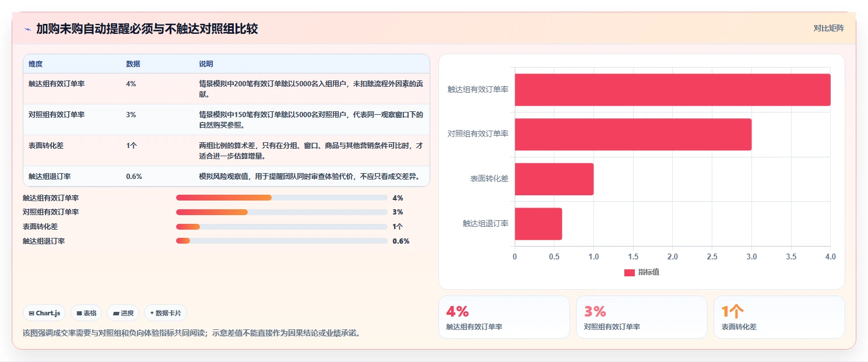This screenshot has width=868, height=362.
Task: Click the 4% value beside progress bar
Action: click(x=398, y=198)
